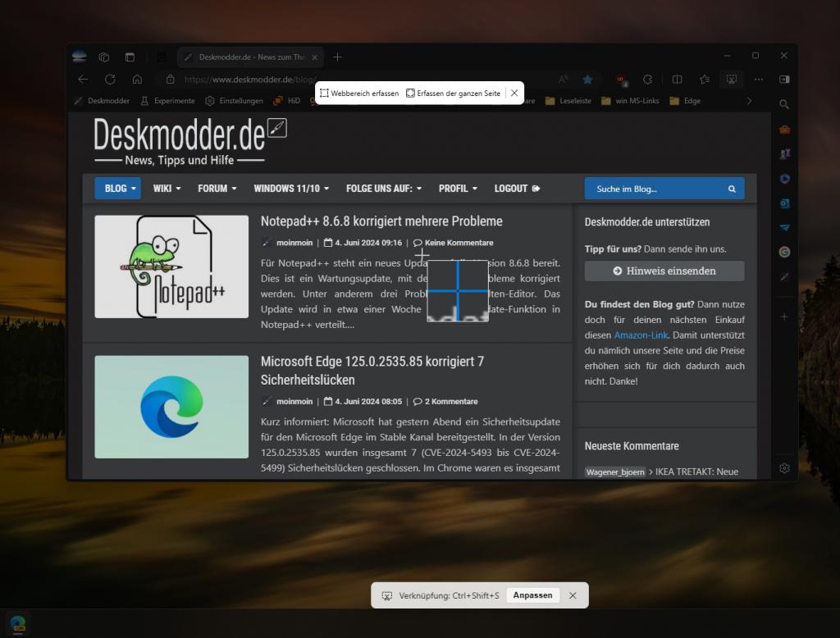The image size is (840, 638).
Task: Click the favorites star in address bar
Action: point(587,80)
